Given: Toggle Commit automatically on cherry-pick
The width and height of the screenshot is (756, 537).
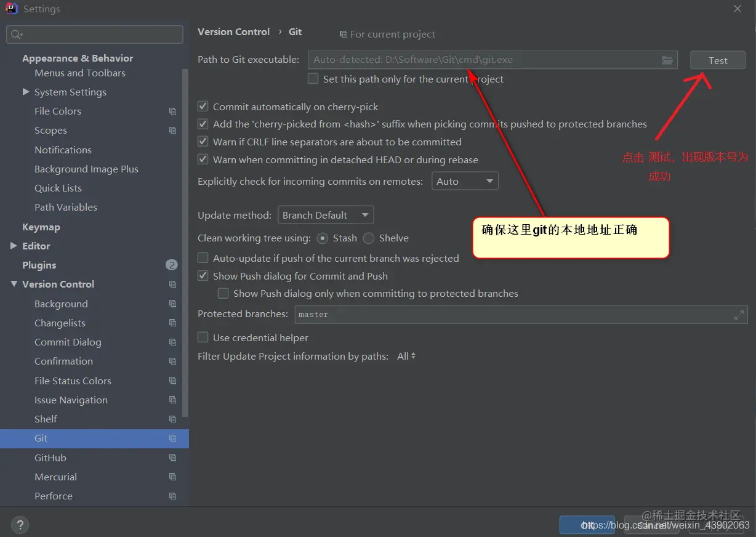Looking at the screenshot, I should tap(203, 107).
